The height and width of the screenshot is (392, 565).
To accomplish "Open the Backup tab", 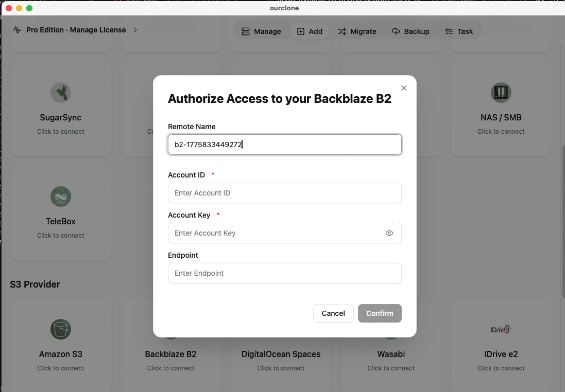I will click(411, 31).
